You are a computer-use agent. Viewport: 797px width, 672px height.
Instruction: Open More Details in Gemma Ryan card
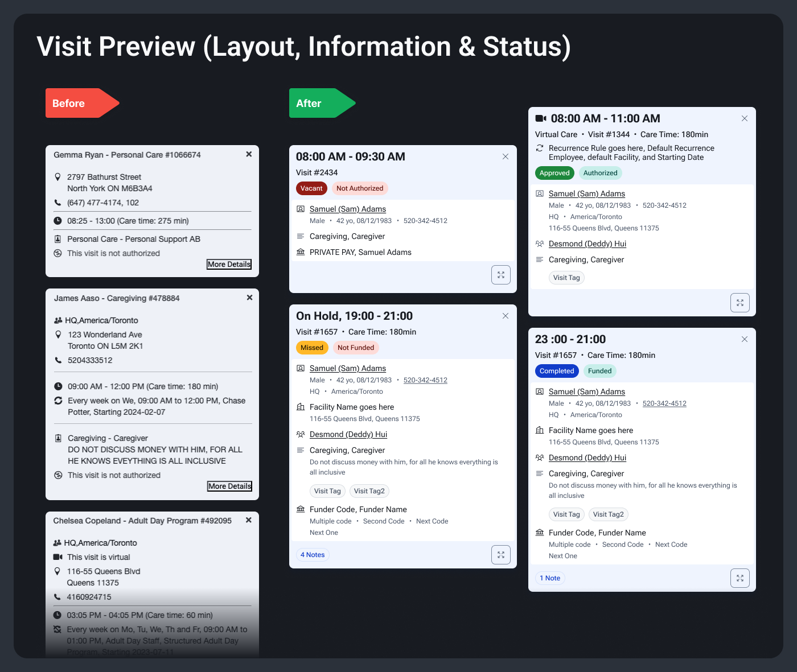pyautogui.click(x=229, y=264)
